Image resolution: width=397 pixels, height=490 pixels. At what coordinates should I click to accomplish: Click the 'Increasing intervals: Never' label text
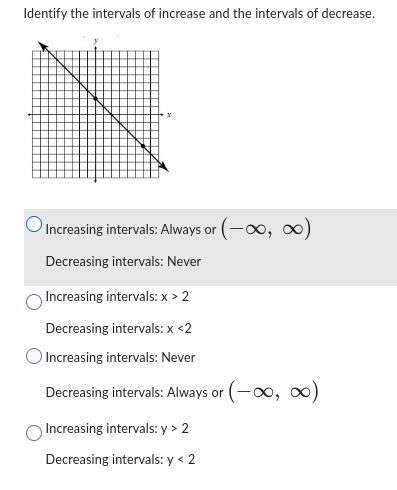120,357
